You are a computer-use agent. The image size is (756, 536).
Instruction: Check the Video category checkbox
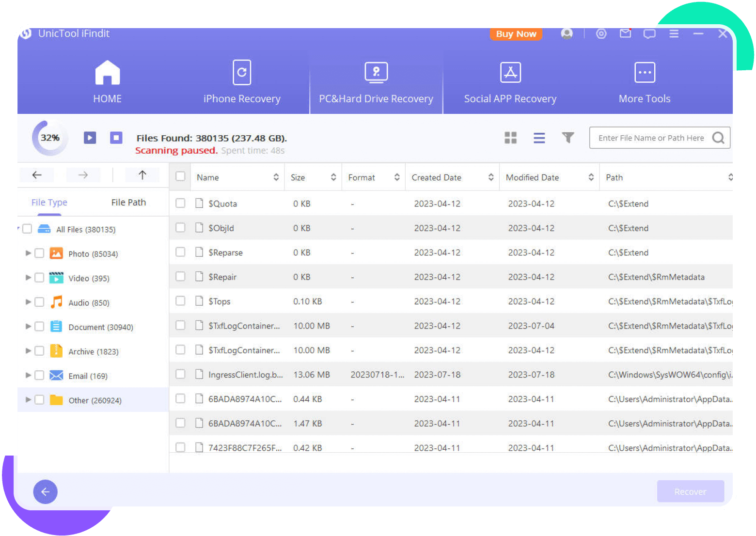pyautogui.click(x=39, y=277)
